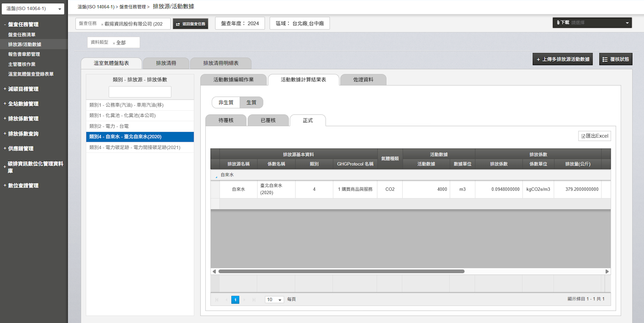Click the 類別-排放源-排放係數 search field

point(140,92)
